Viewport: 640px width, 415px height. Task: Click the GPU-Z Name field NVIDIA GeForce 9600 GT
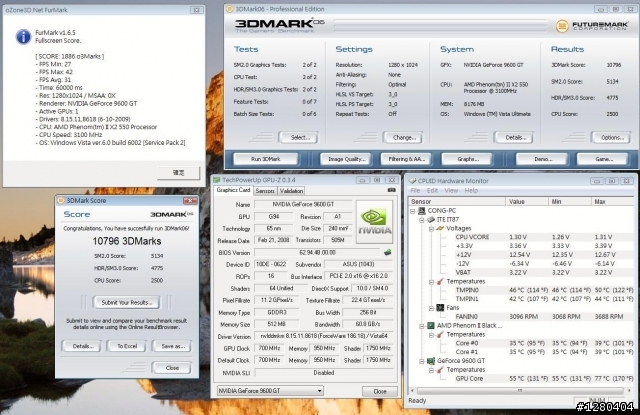pos(303,204)
